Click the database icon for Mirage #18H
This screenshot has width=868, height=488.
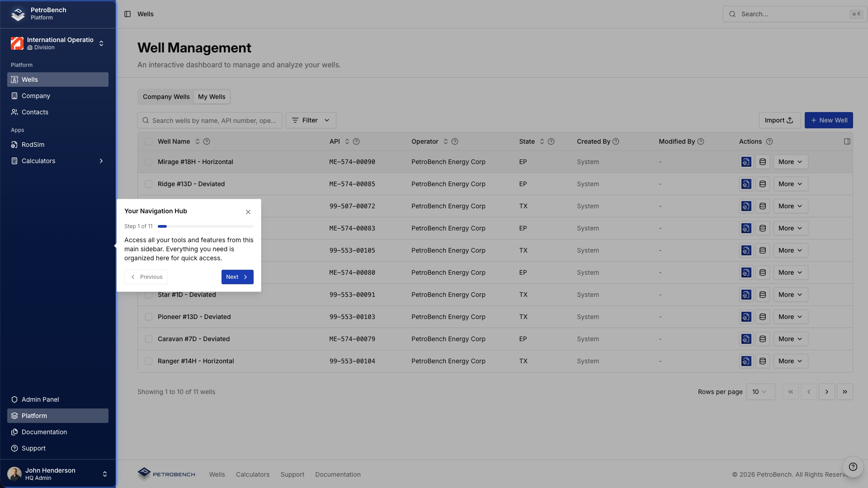pyautogui.click(x=763, y=161)
